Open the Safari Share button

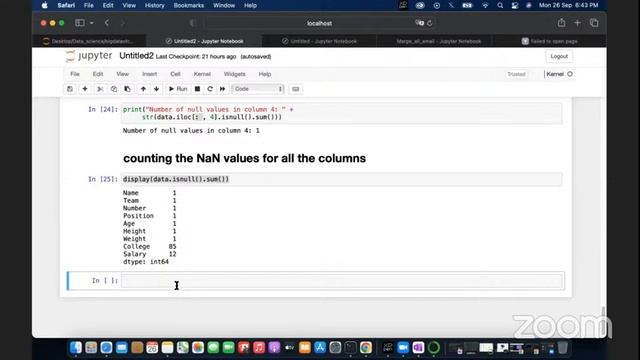pos(562,23)
